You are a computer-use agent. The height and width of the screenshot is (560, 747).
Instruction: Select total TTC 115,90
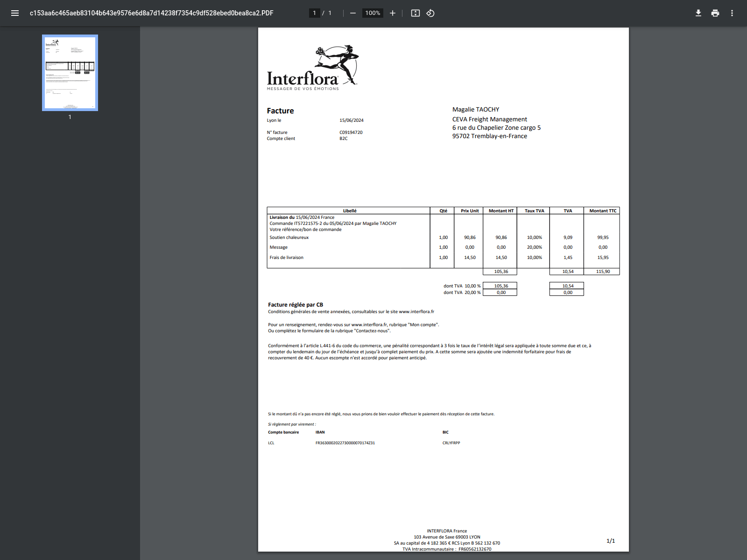pyautogui.click(x=603, y=272)
